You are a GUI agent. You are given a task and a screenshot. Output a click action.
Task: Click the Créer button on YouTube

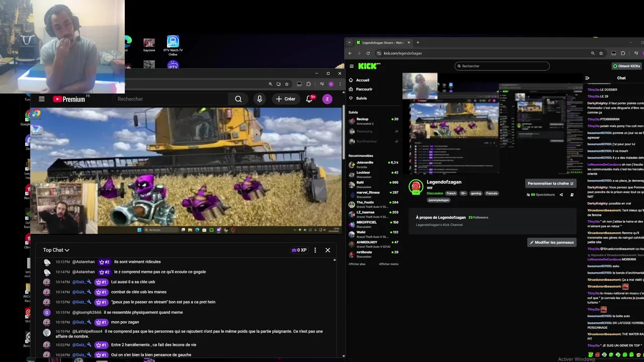(x=285, y=99)
